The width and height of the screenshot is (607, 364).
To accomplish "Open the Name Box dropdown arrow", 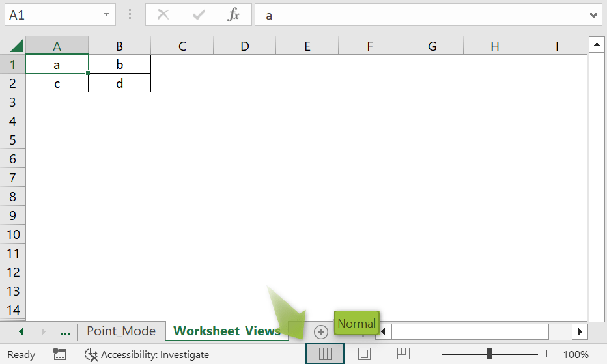I will point(106,15).
